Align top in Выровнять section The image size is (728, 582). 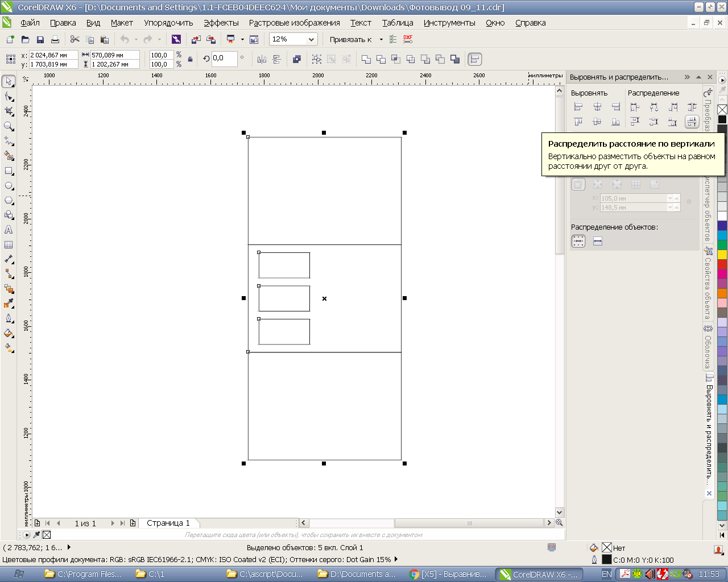pos(578,122)
